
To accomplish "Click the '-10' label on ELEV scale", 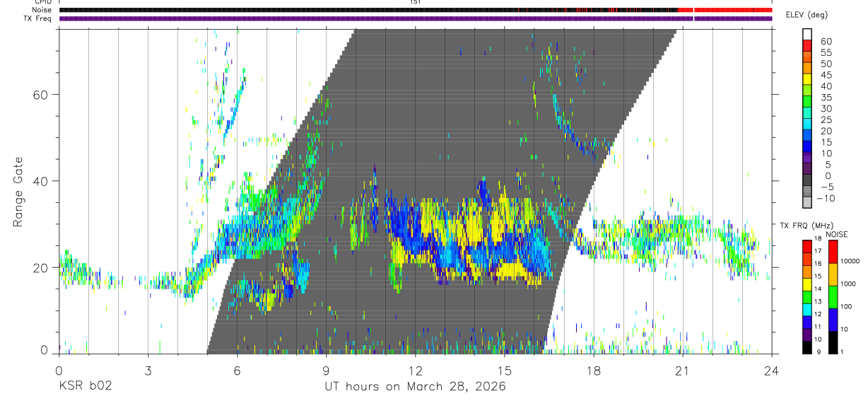I will [827, 198].
